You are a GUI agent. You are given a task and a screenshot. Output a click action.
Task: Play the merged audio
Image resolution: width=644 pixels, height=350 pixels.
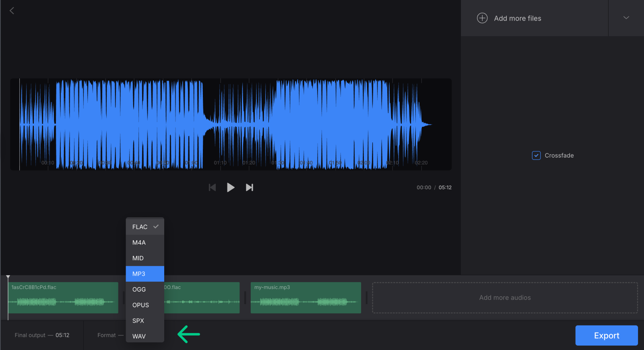[x=231, y=187]
